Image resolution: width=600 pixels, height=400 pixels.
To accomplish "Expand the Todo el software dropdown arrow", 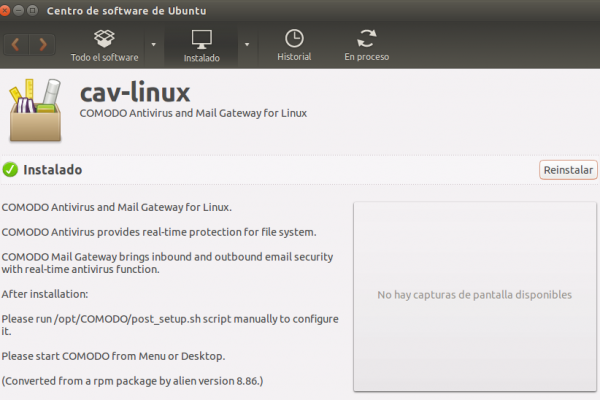I will 153,45.
